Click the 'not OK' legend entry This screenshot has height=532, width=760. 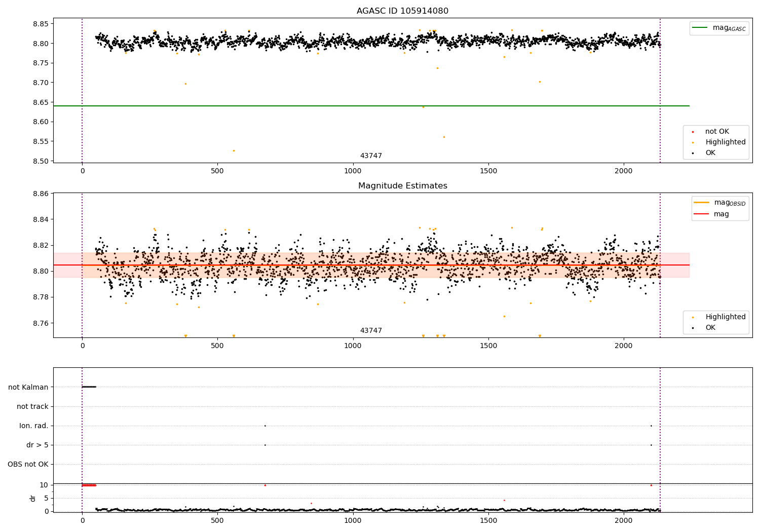click(x=716, y=132)
